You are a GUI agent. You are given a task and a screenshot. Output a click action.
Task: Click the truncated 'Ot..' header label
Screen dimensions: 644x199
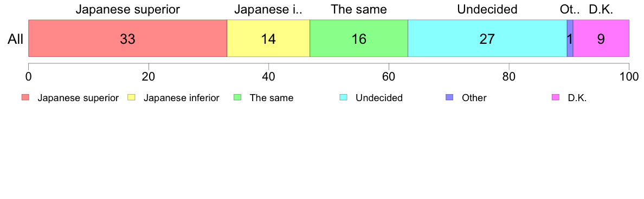pyautogui.click(x=570, y=10)
